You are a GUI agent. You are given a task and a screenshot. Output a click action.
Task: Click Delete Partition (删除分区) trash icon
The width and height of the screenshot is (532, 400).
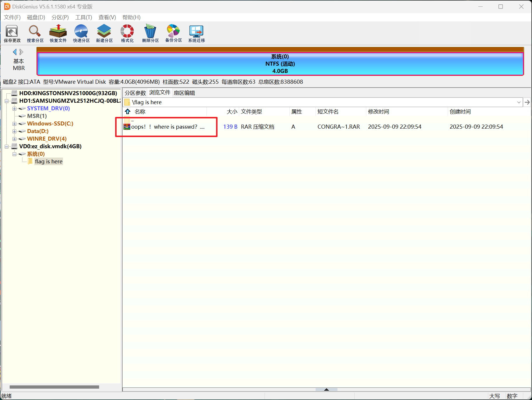tap(150, 33)
